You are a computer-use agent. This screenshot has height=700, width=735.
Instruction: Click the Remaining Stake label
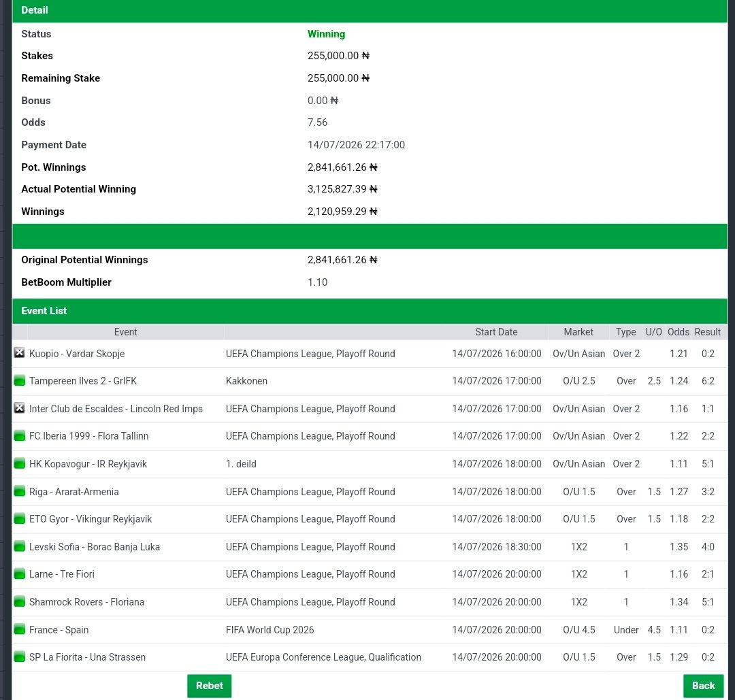(61, 78)
